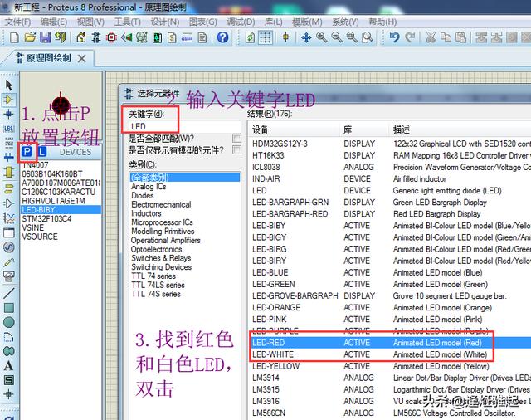The height and width of the screenshot is (420, 531).
Task: Click the Pan center view icon
Action: (x=306, y=37)
